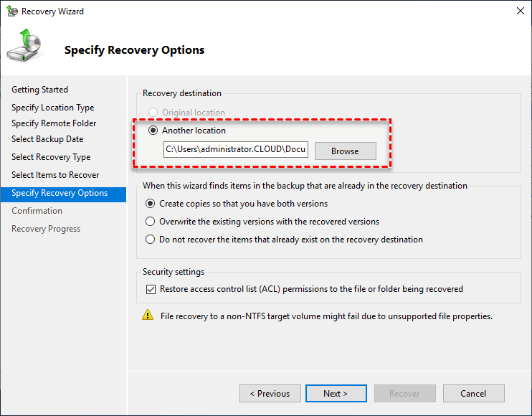Select Overwrite the existing versions option
532x416 pixels.
(x=151, y=222)
